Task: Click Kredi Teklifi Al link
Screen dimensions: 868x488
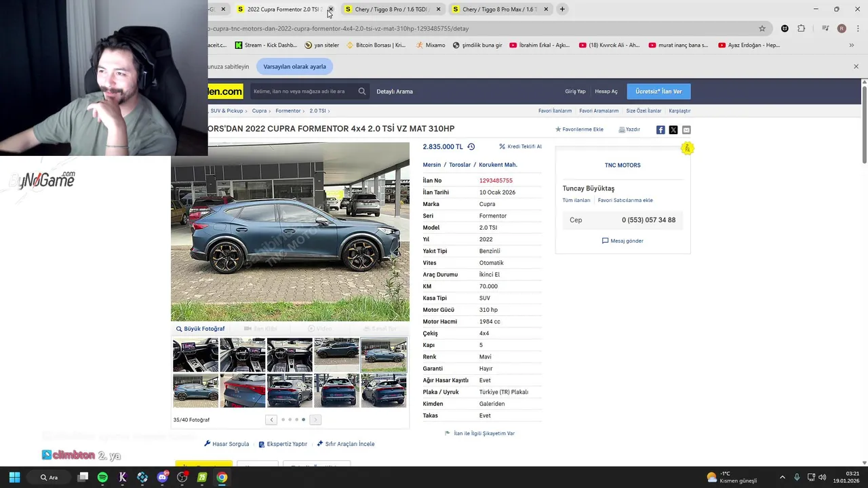Action: (x=521, y=146)
